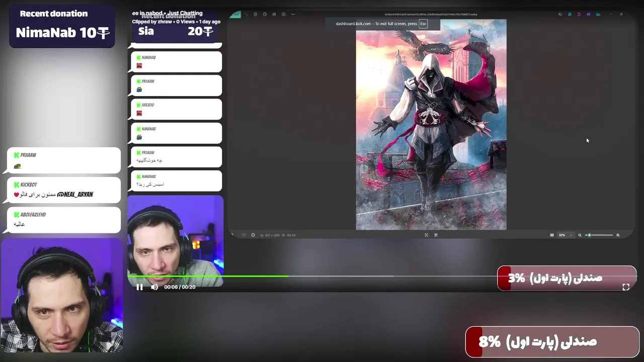Delete the image with the trash icon

tap(255, 14)
